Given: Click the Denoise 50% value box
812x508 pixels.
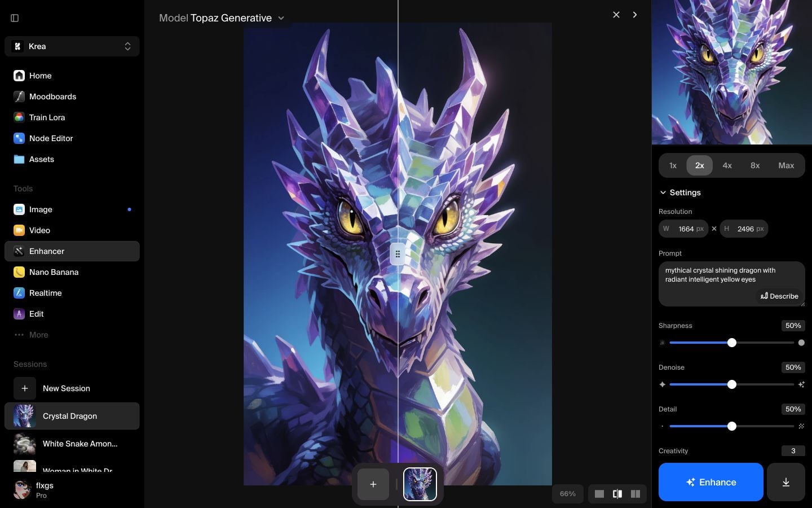Looking at the screenshot, I should pos(793,367).
